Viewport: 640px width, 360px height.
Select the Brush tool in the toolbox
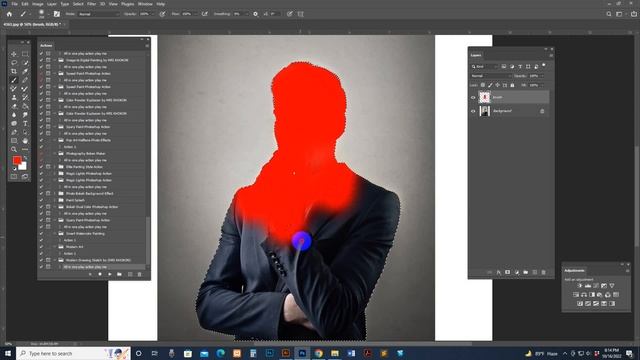click(14, 80)
